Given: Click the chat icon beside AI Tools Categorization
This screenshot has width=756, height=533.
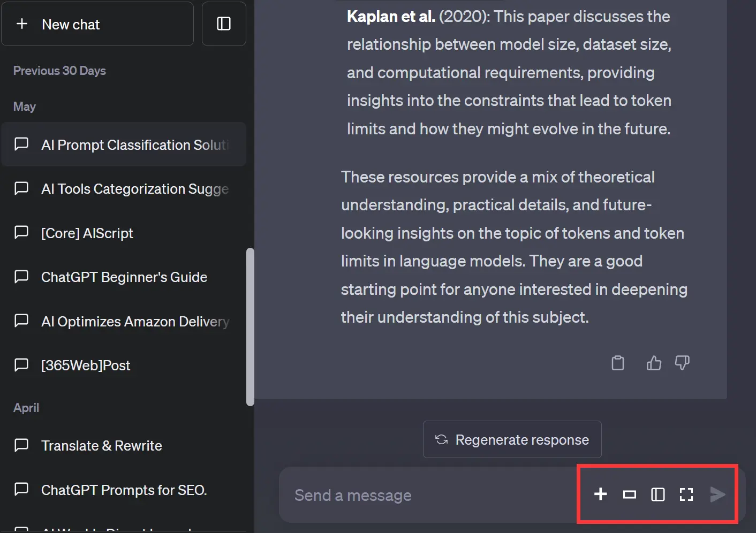Looking at the screenshot, I should (21, 188).
